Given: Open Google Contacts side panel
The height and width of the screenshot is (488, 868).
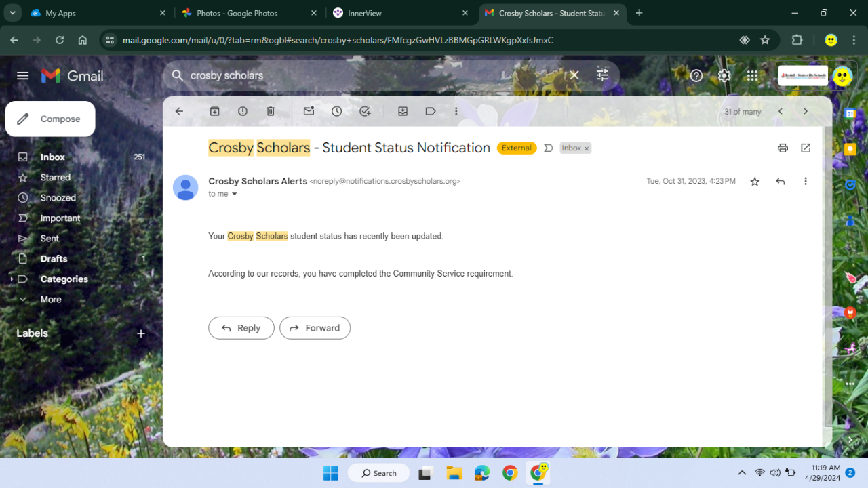Looking at the screenshot, I should point(850,220).
